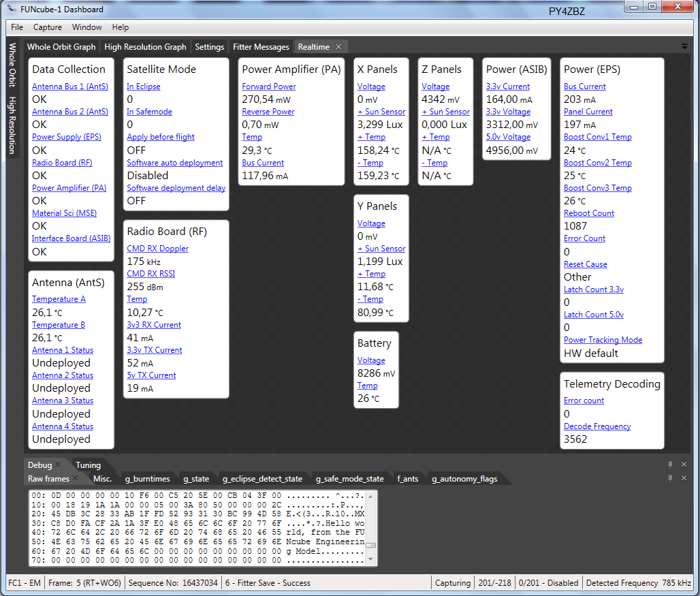Close the Debug tab via its X
The image size is (700, 596).
(x=59, y=465)
